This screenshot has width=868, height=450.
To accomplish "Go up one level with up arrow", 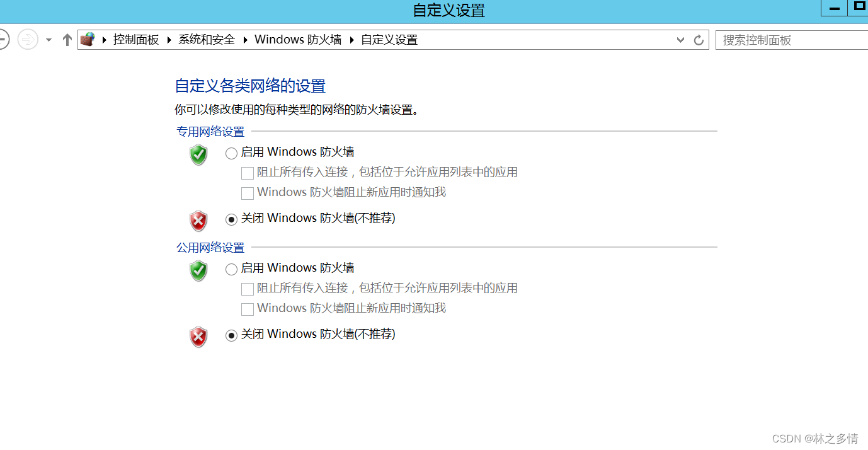I will (x=67, y=40).
